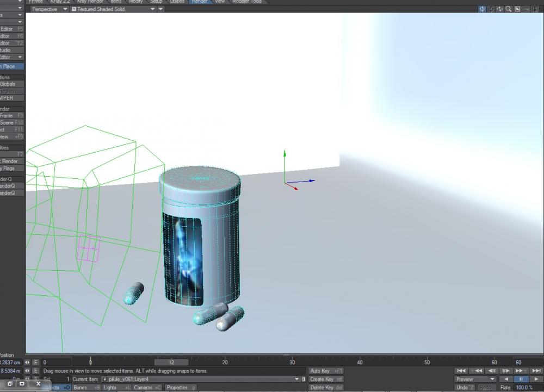The width and height of the screenshot is (544, 392).
Task: Open the Textured Shaded Solid display dropdown
Action: tap(113, 9)
